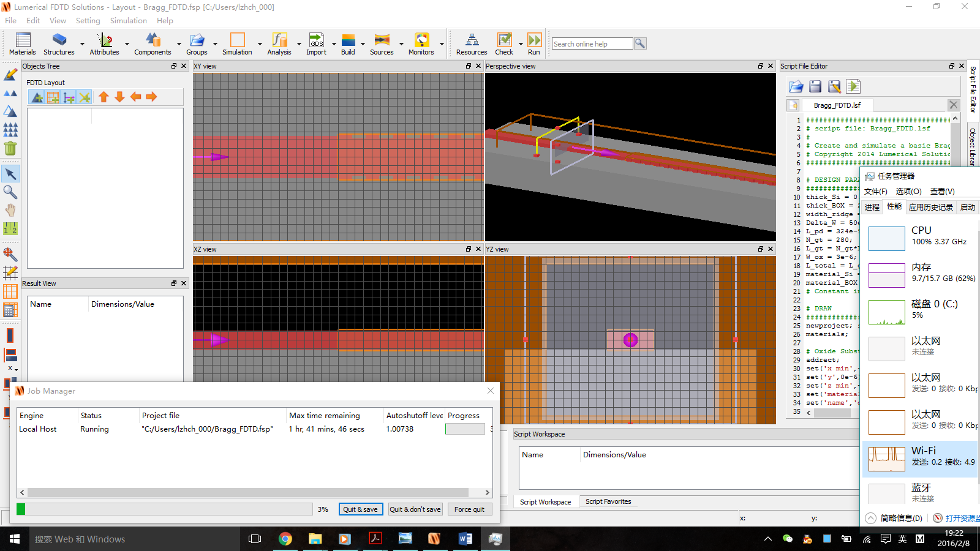Expand the Groups dropdown arrow

click(x=215, y=44)
